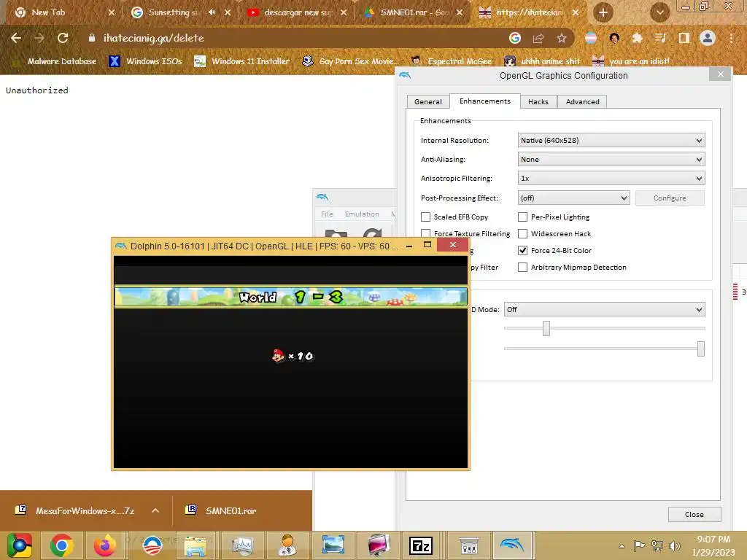Open the striped flag extension icon
Image resolution: width=747 pixels, height=560 pixels.
click(x=591, y=38)
